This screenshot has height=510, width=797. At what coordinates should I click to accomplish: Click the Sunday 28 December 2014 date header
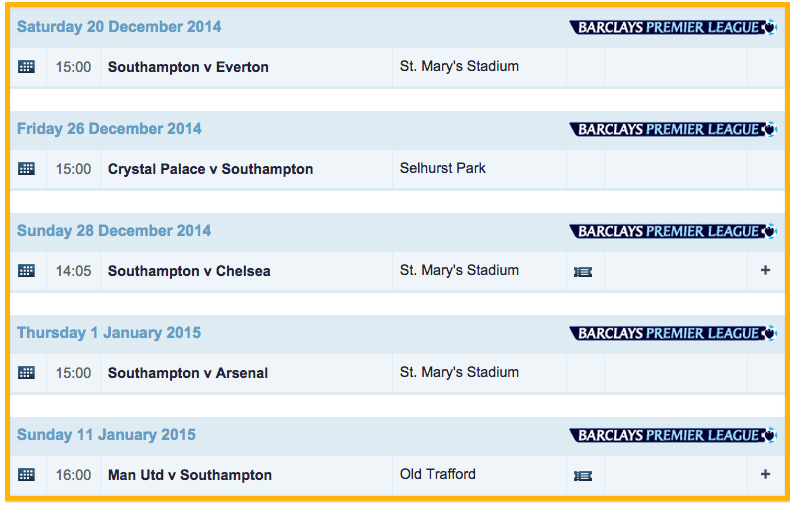click(114, 231)
